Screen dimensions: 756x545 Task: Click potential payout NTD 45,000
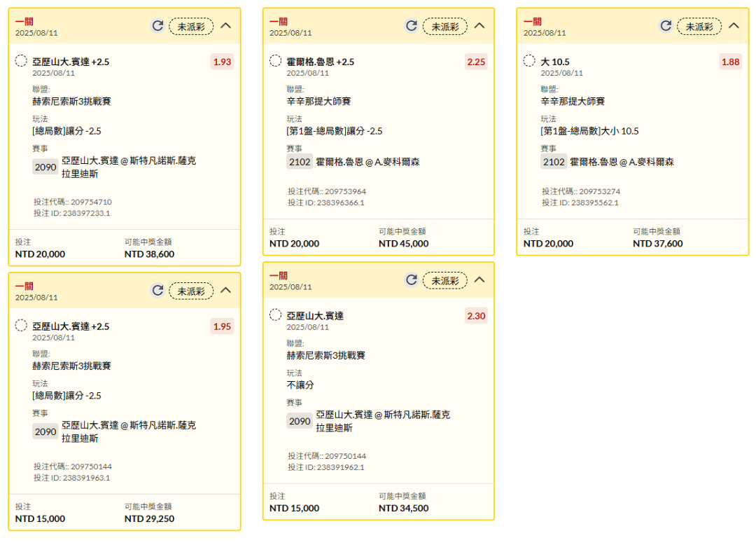click(404, 244)
